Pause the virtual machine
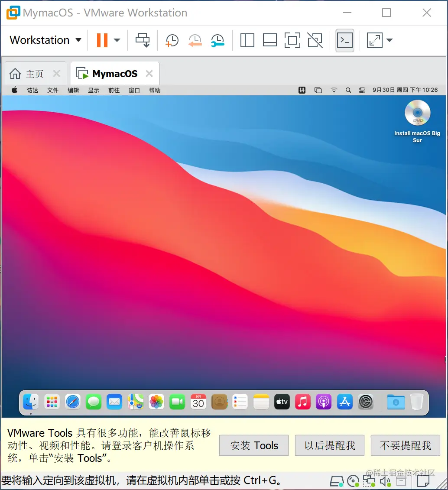 tap(102, 40)
